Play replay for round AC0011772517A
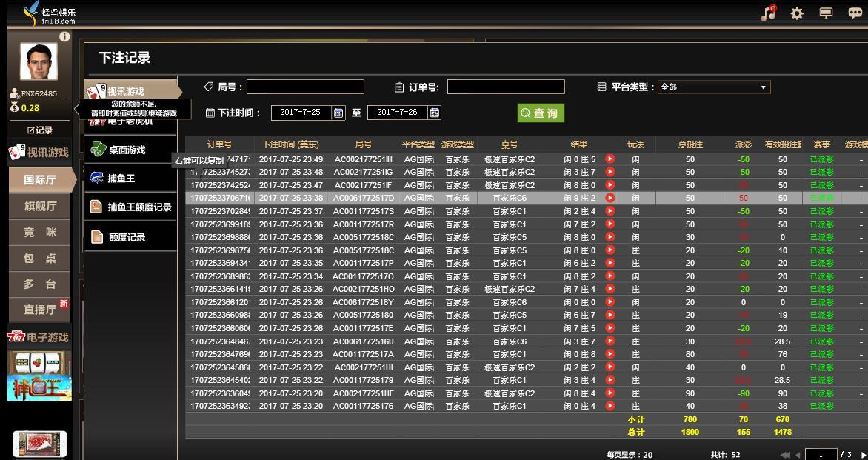Image resolution: width=868 pixels, height=460 pixels. coord(610,354)
